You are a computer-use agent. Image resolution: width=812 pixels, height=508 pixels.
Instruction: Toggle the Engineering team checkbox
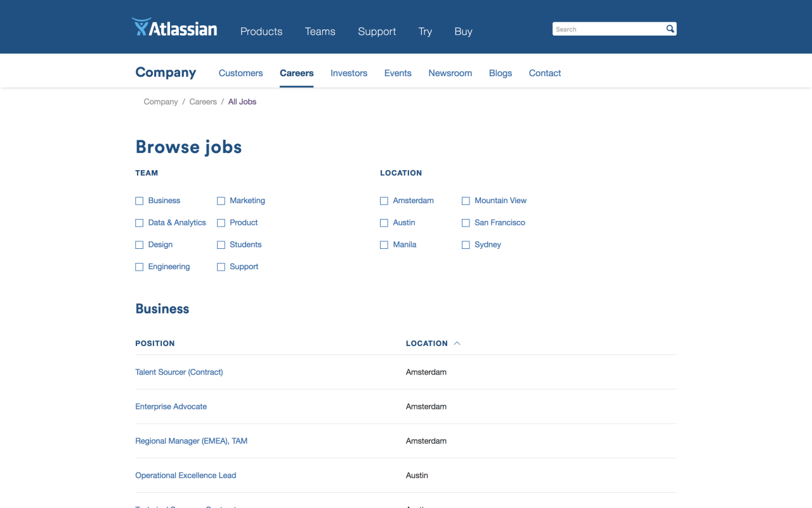(x=140, y=267)
